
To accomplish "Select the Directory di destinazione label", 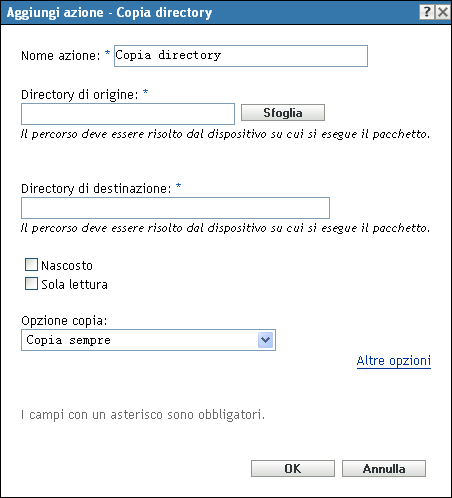I will coord(96,189).
